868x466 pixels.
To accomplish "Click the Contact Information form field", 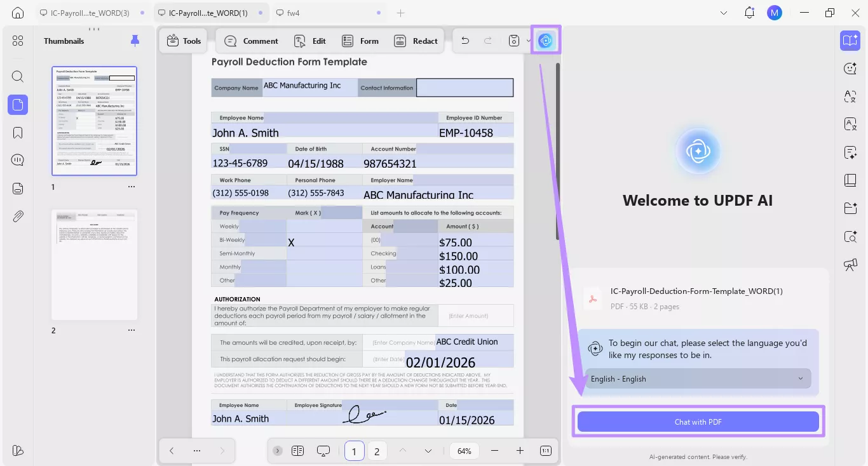I will click(465, 88).
